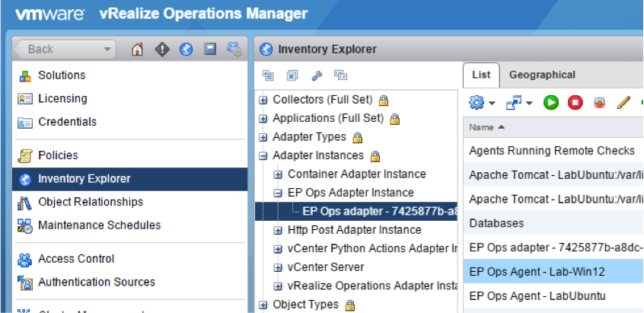Click the Administration icon with people and gear
Viewport: 644px width, 313px height.
pos(235,50)
